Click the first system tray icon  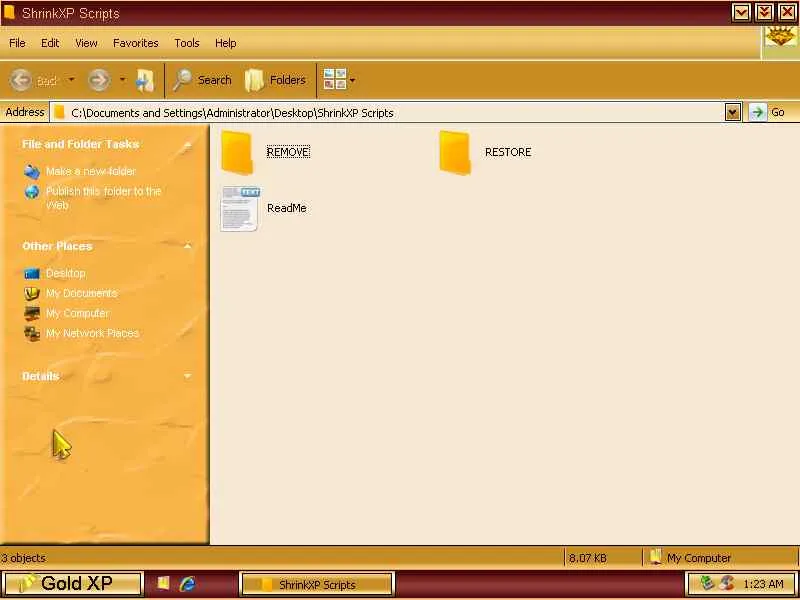(707, 583)
